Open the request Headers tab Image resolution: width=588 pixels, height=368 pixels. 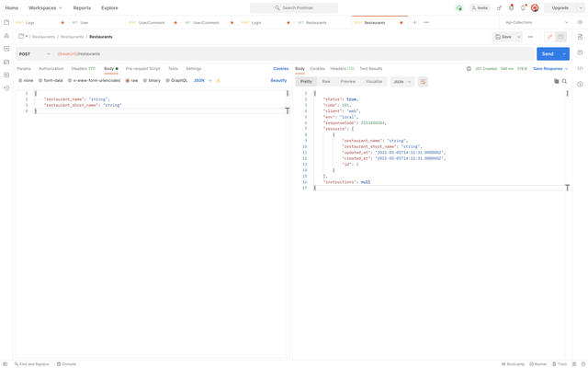[84, 69]
